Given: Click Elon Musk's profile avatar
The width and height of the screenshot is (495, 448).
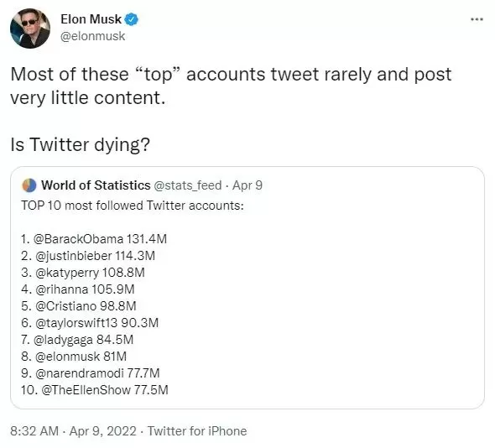Looking at the screenshot, I should click(x=30, y=29).
